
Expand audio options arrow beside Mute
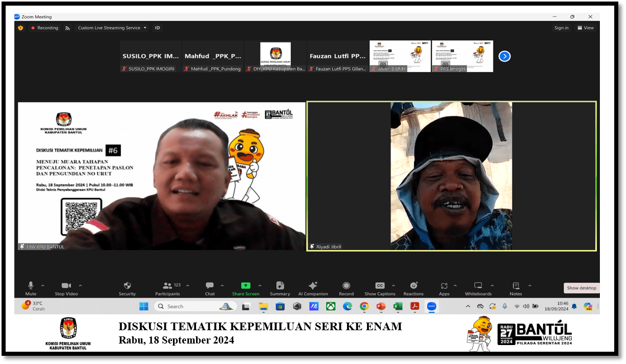(x=42, y=286)
